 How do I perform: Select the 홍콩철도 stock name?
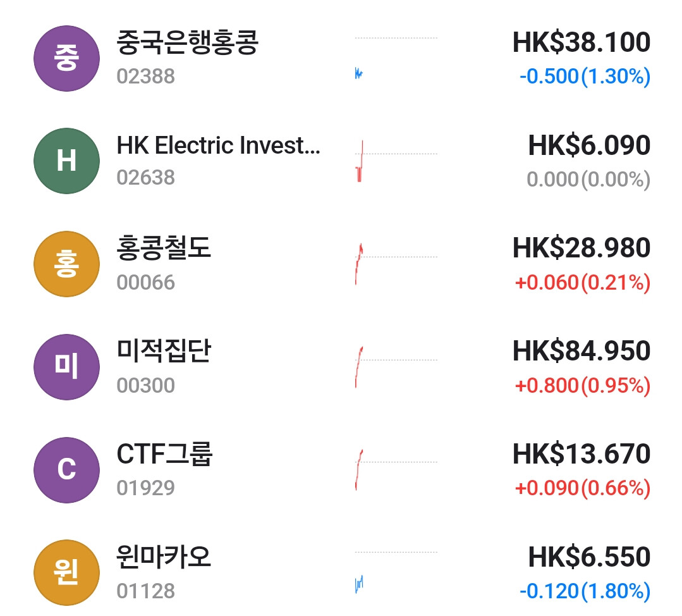tap(164, 249)
